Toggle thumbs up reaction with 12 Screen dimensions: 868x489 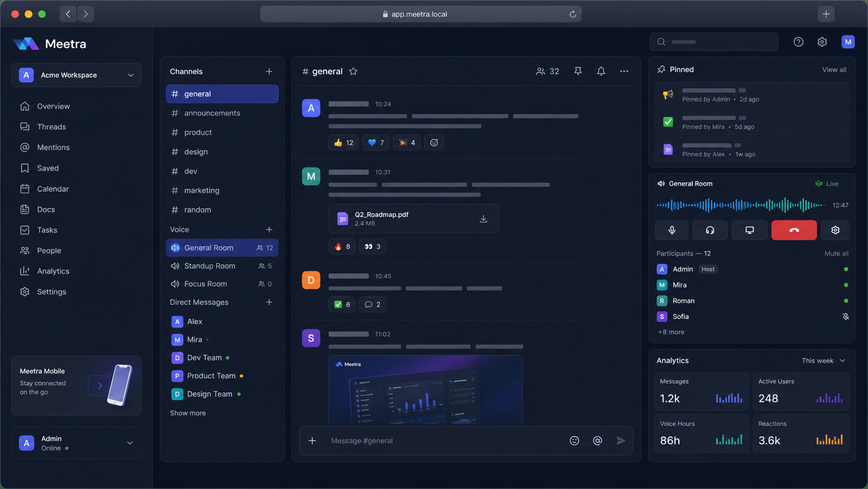click(344, 142)
